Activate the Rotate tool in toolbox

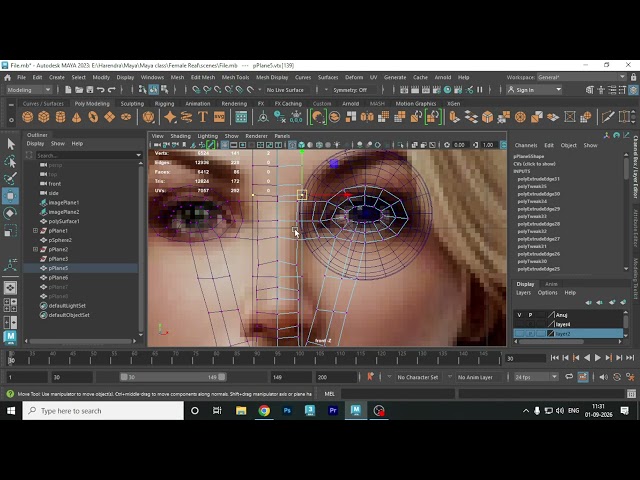(x=11, y=213)
